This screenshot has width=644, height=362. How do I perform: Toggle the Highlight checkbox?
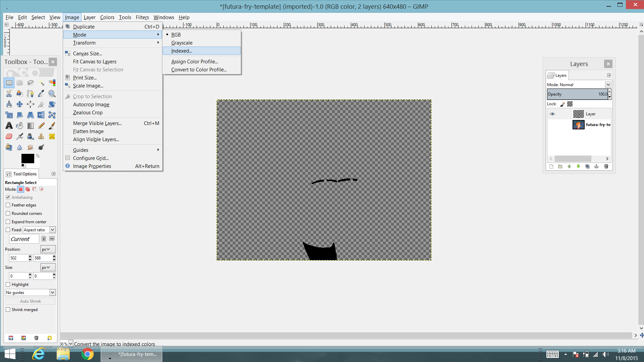click(8, 285)
